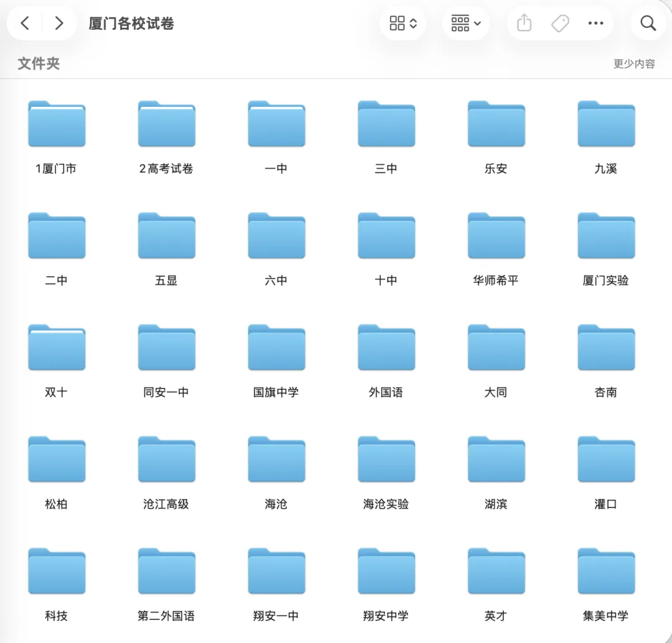Screen dimensions: 672x643
Task: Click the 文件夹 section header
Action: click(39, 63)
